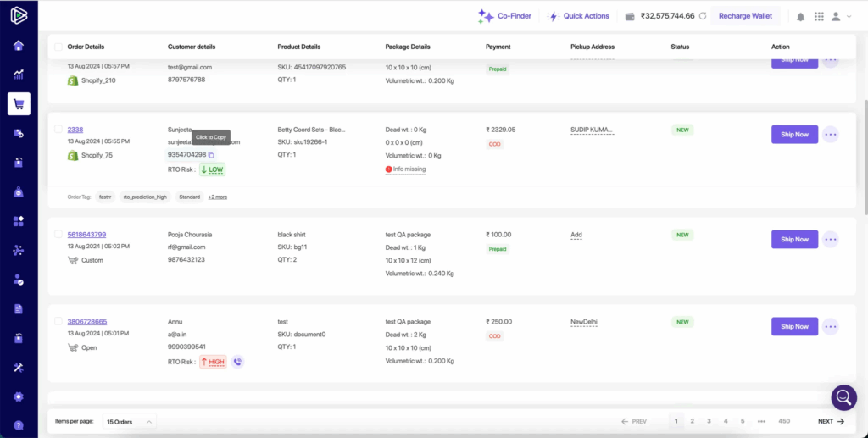Open the purple search bubble icon
Screen dimensions: 868x438
(843, 397)
